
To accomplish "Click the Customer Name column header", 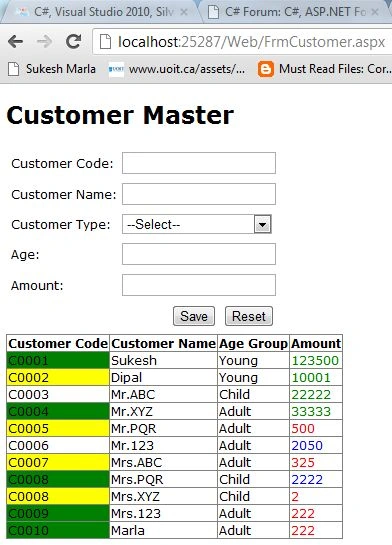I will pos(163,343).
